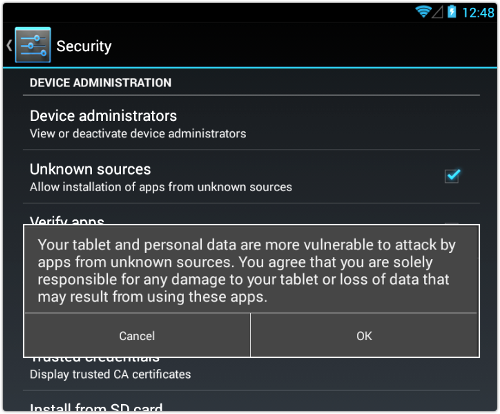Tap the back chevron beside Settings icon
This screenshot has width=500, height=414.
pos(9,45)
